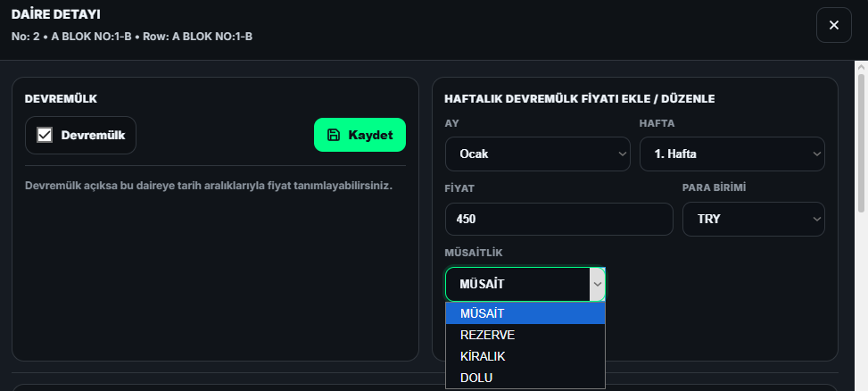This screenshot has width=868, height=391.
Task: Pick KİRALIK from the availability list
Action: [x=525, y=356]
